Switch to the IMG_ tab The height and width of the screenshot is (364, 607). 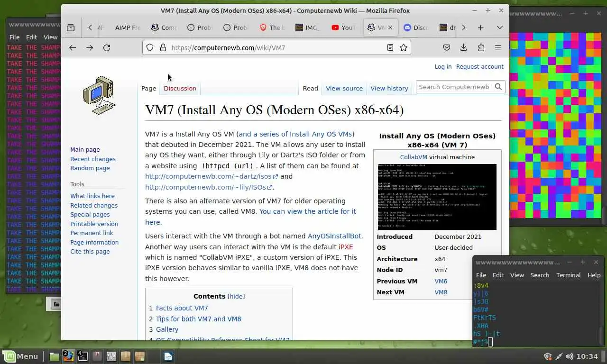307,27
